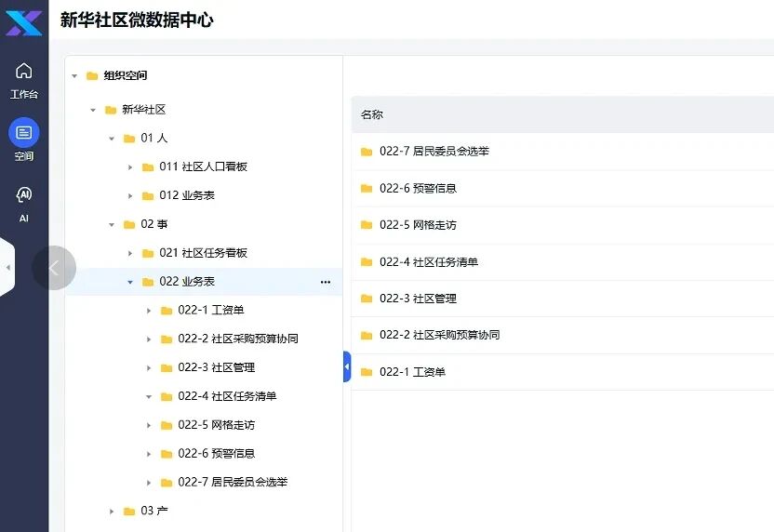Click the three-dot menu beside 022 业务表
Image resolution: width=774 pixels, height=532 pixels.
click(x=326, y=282)
